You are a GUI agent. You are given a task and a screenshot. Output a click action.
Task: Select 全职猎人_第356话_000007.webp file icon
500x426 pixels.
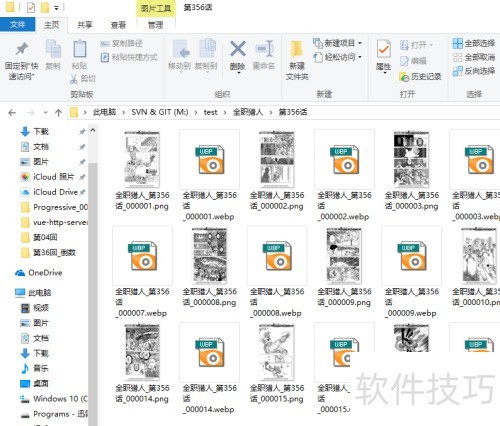[142, 256]
